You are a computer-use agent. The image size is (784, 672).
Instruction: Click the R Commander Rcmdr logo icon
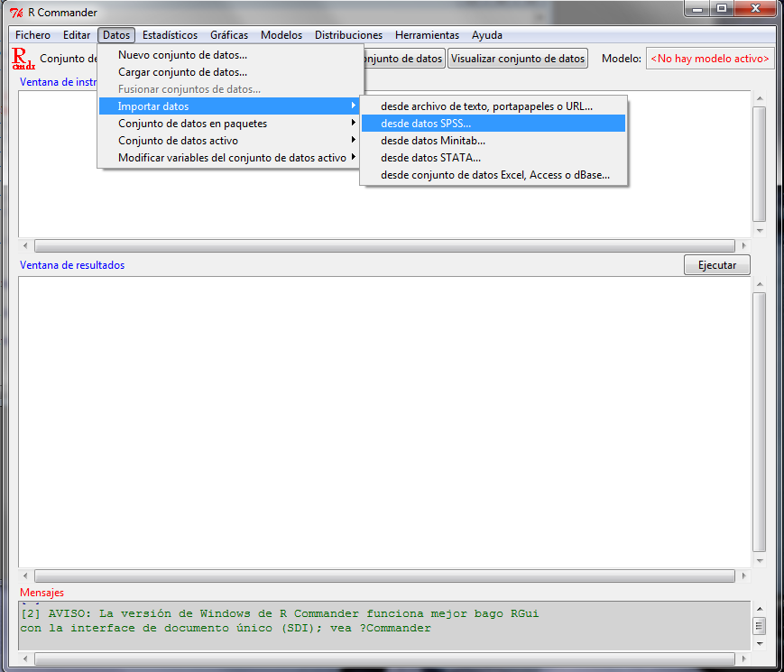[x=23, y=59]
